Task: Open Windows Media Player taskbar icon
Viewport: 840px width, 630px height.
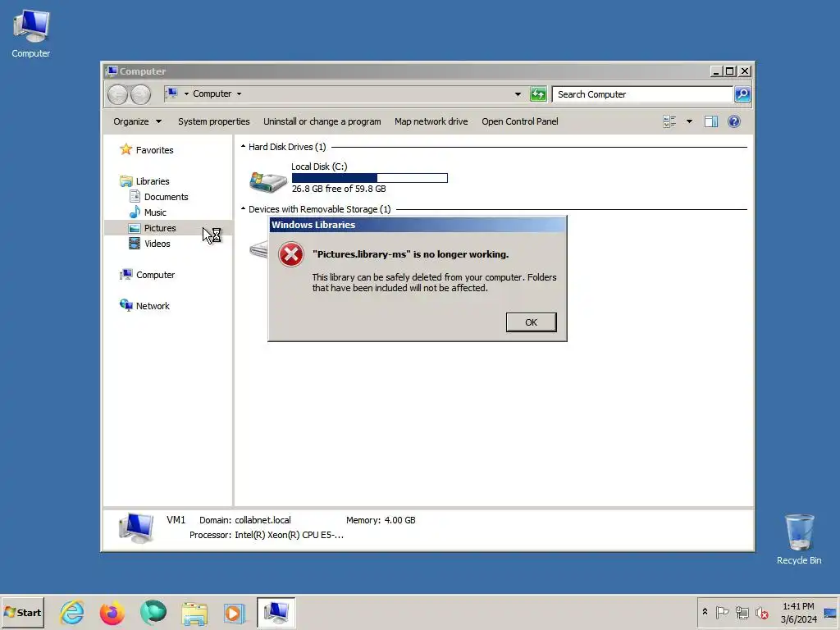Action: pyautogui.click(x=234, y=613)
